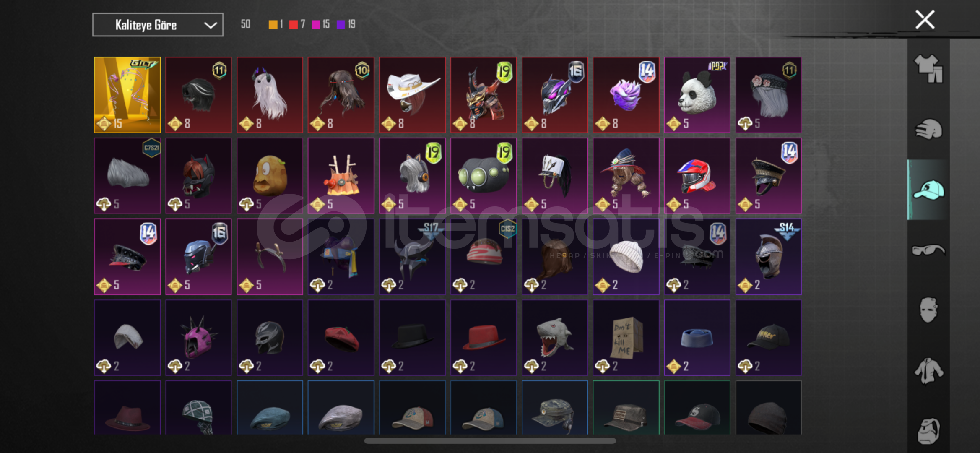Open the face mask category icon
The width and height of the screenshot is (980, 453).
[928, 310]
